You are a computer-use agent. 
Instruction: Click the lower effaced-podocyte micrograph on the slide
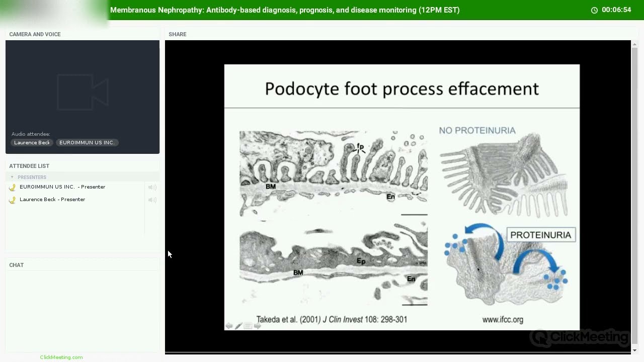point(334,262)
